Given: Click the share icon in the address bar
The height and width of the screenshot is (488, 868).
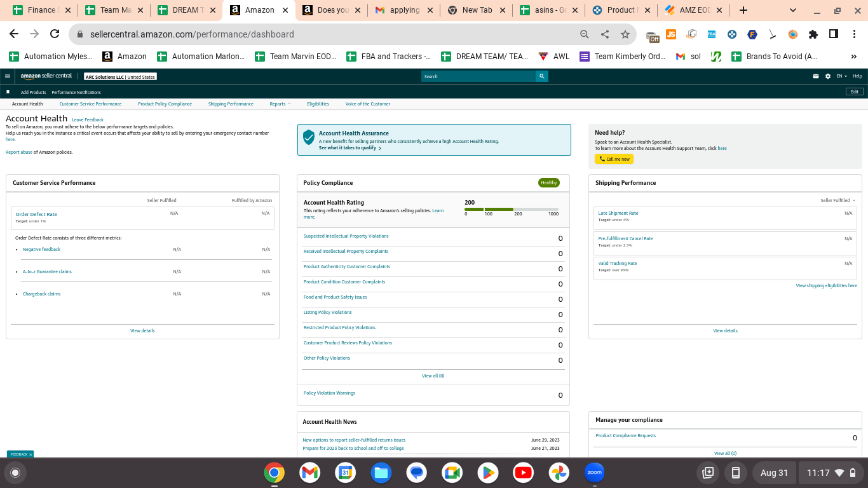Looking at the screenshot, I should [605, 34].
